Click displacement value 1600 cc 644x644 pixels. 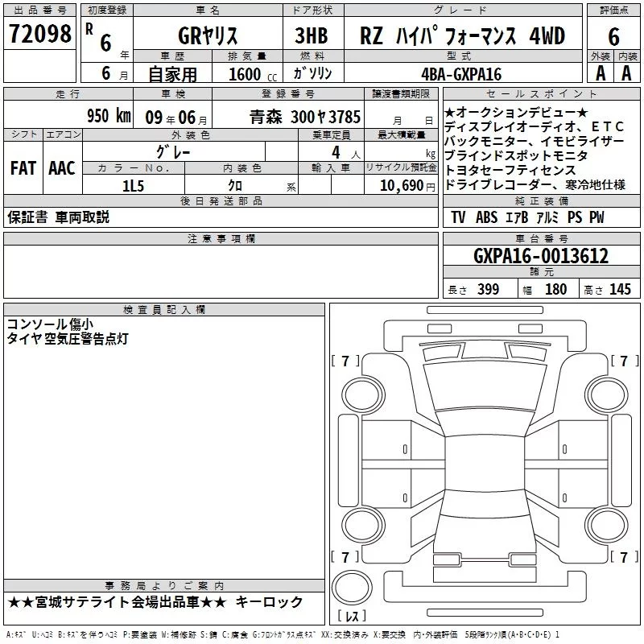click(253, 74)
